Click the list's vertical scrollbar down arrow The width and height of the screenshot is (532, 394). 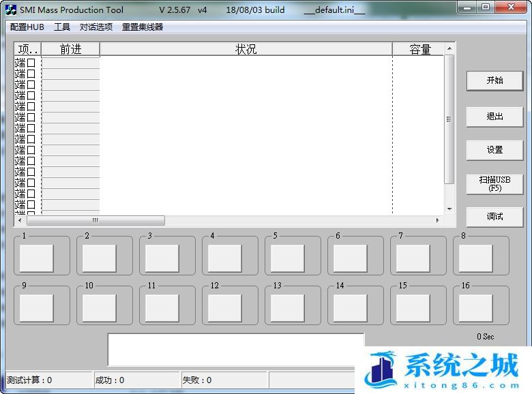coord(449,209)
